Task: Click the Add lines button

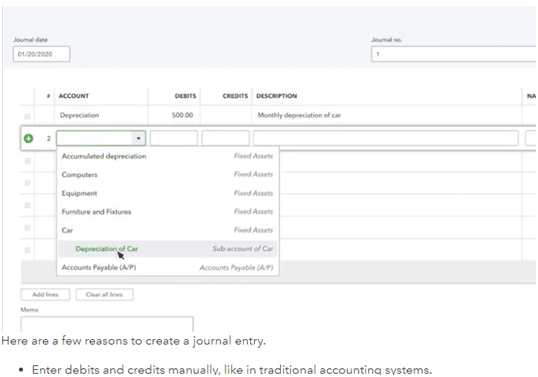Action: 45,295
